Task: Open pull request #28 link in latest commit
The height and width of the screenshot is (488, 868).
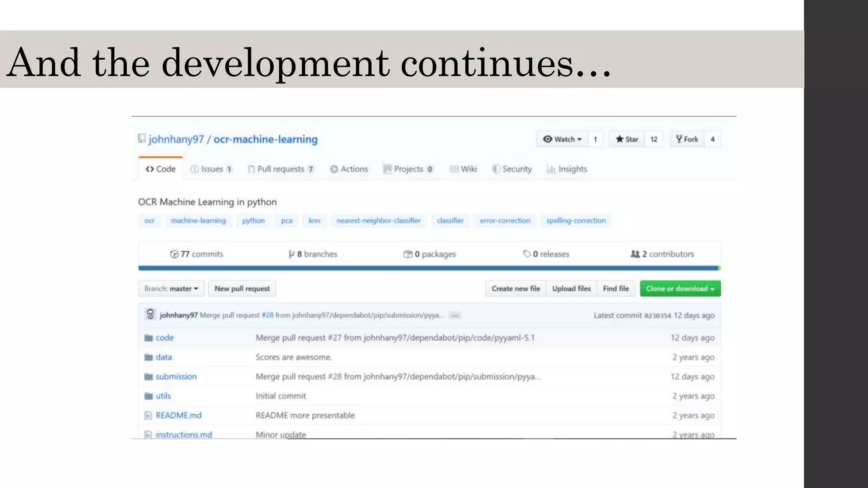Action: (x=267, y=315)
